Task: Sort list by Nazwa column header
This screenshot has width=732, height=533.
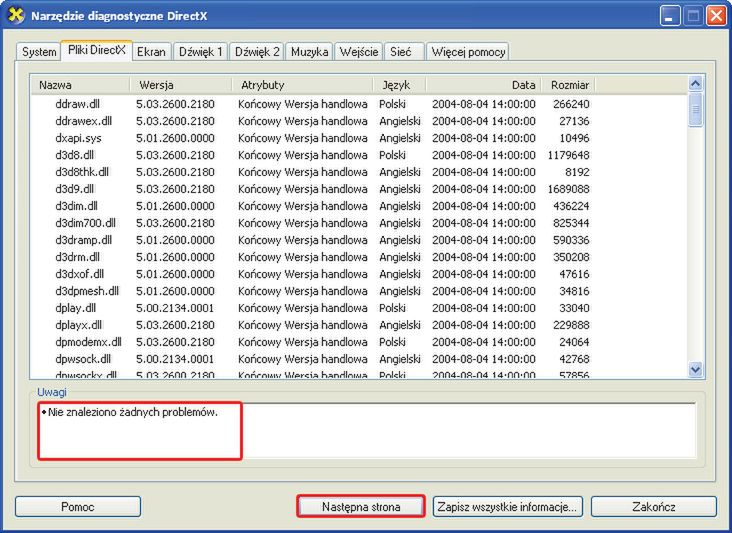Action: [x=80, y=85]
